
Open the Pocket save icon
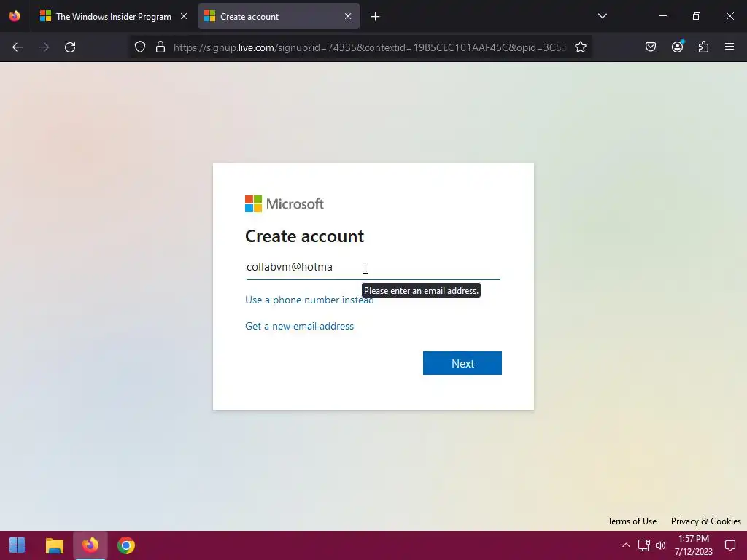[651, 47]
